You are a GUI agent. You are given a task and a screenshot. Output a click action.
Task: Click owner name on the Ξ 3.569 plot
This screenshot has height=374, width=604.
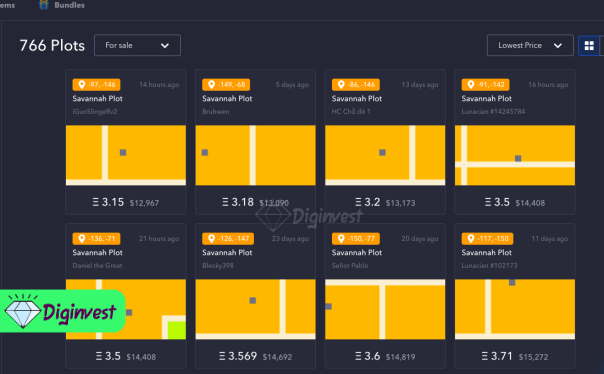pyautogui.click(x=218, y=265)
